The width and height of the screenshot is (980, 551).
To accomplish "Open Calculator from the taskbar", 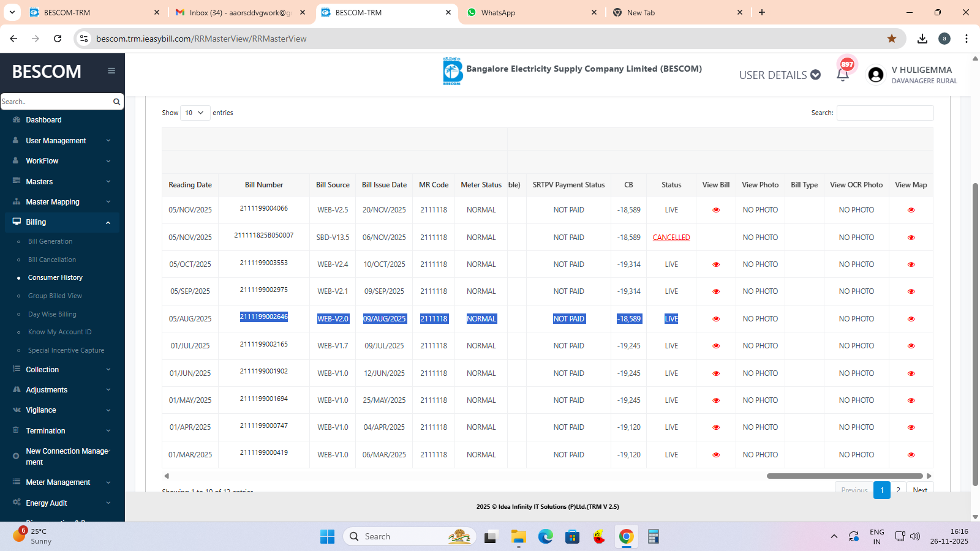I will pos(653,537).
